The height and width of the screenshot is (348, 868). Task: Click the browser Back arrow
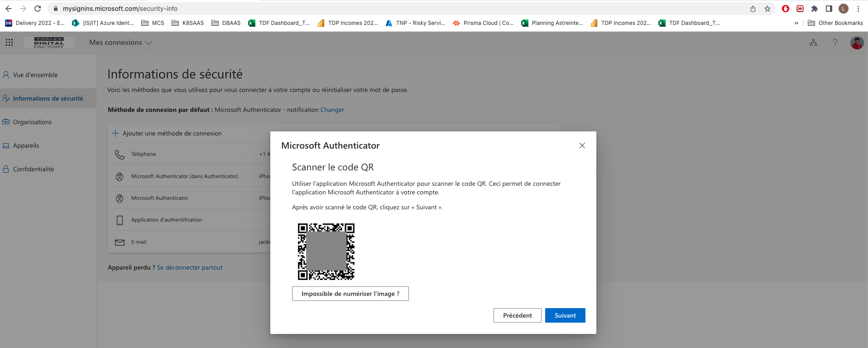9,9
